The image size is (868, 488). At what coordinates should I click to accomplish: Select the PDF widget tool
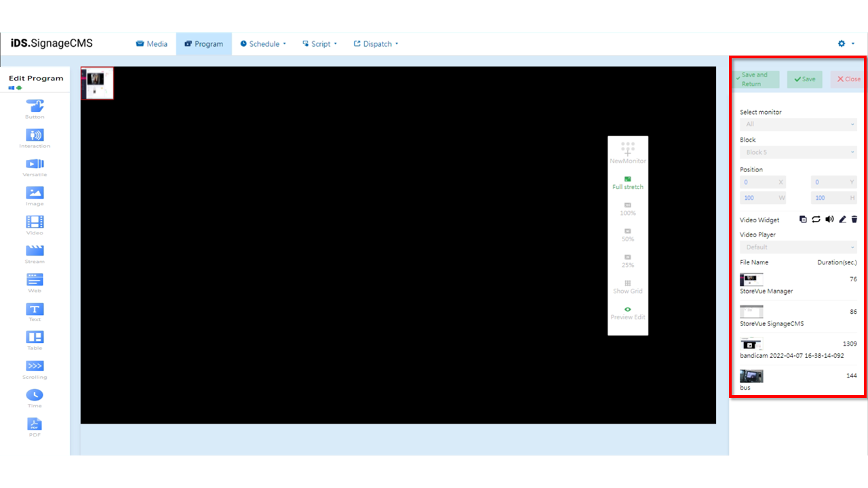pos(35,426)
